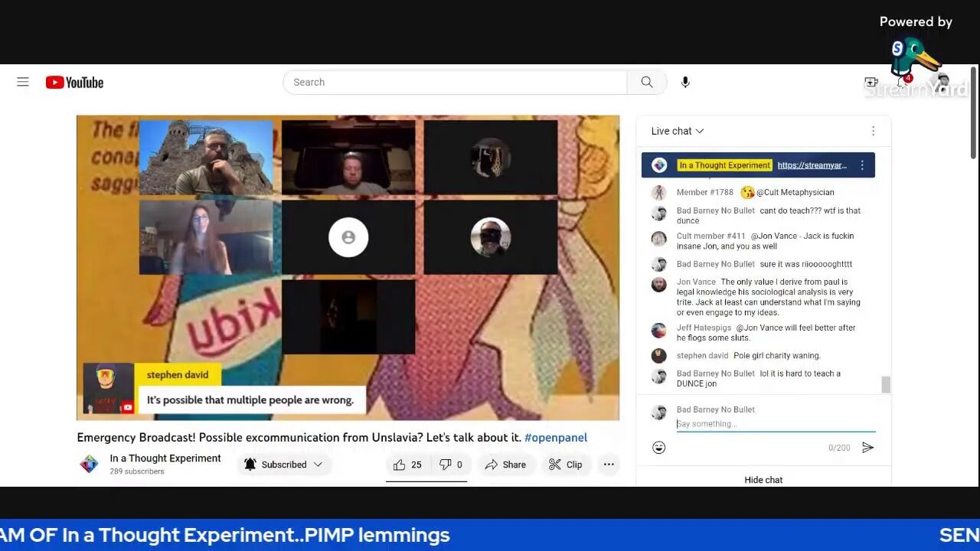Like the video with thumbs up
Screen dimensions: 980x551
click(x=407, y=465)
